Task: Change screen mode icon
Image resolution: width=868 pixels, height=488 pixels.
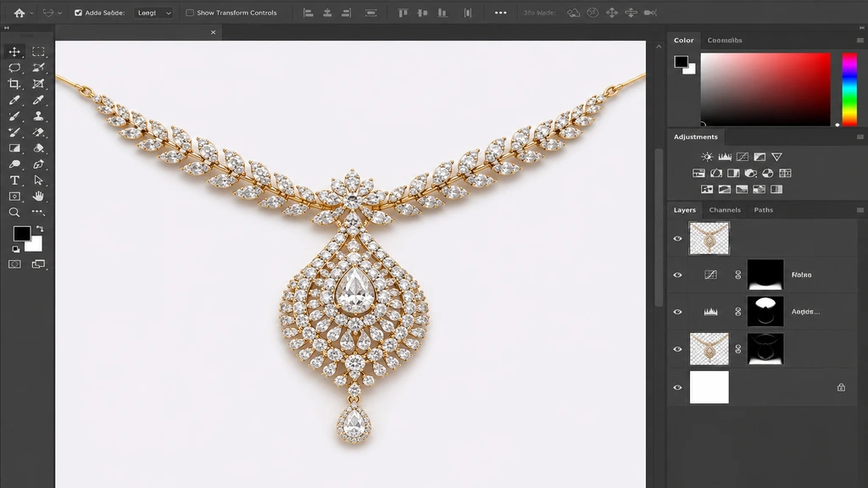Action: 38,264
